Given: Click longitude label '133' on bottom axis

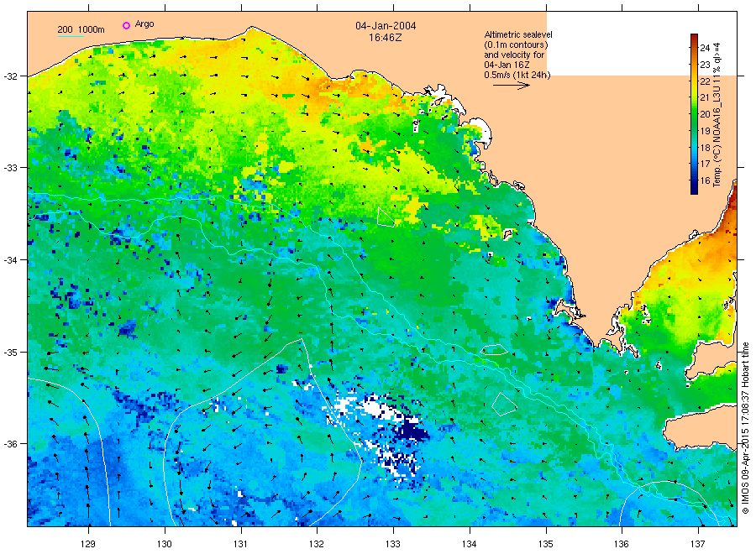Looking at the screenshot, I should 393,544.
